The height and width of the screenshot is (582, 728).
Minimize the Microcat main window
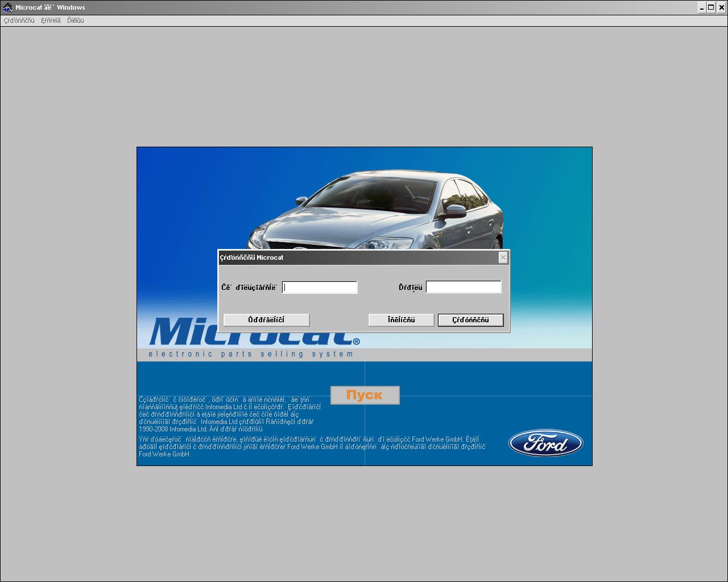702,7
